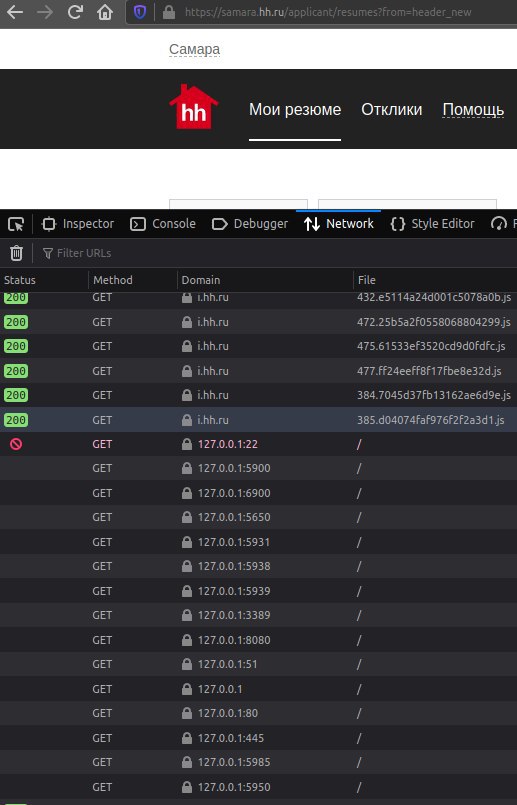
Task: Activate the element picker tool
Action: pyautogui.click(x=16, y=224)
